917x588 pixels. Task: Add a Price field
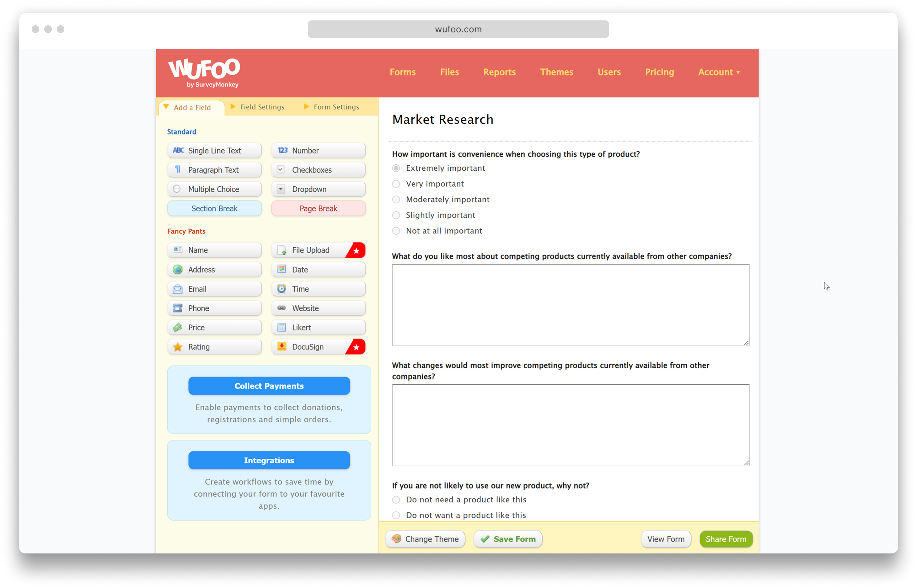coord(214,328)
